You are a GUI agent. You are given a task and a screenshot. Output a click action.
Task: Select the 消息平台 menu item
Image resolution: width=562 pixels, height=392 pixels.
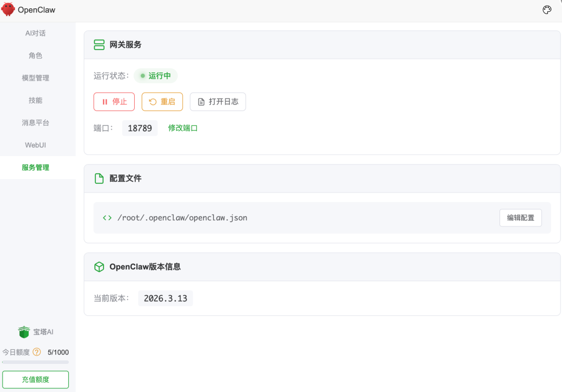35,122
